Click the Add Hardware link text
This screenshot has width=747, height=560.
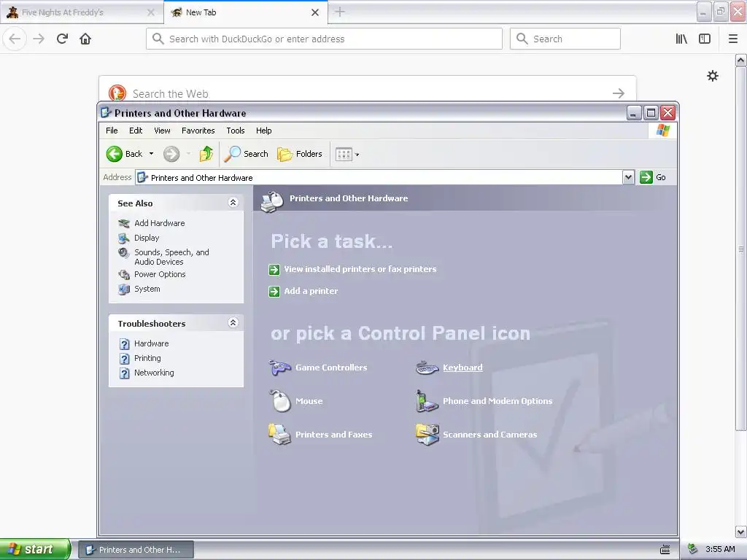(x=160, y=223)
